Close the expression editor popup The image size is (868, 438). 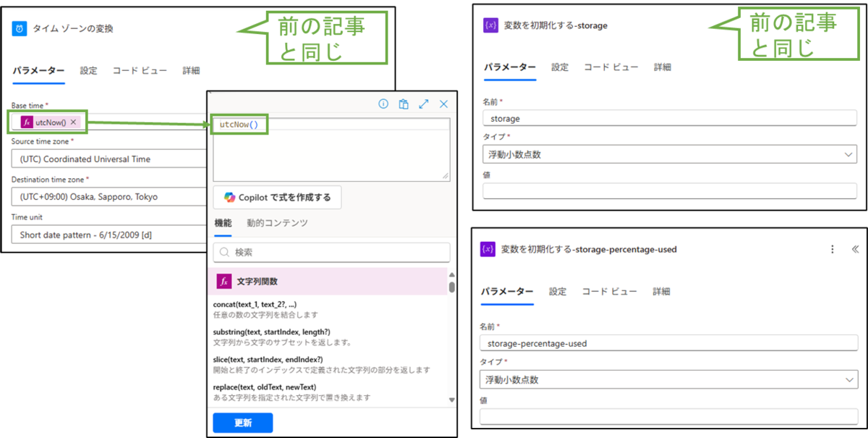coord(444,104)
